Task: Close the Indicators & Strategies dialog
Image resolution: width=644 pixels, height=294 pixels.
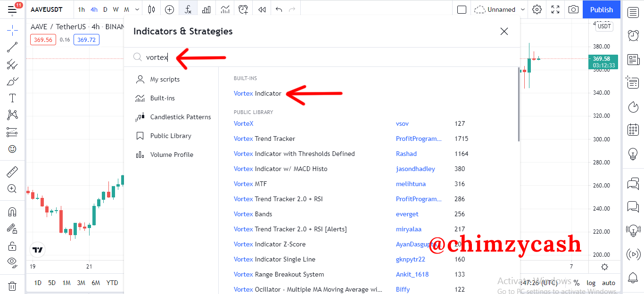Action: click(x=504, y=31)
